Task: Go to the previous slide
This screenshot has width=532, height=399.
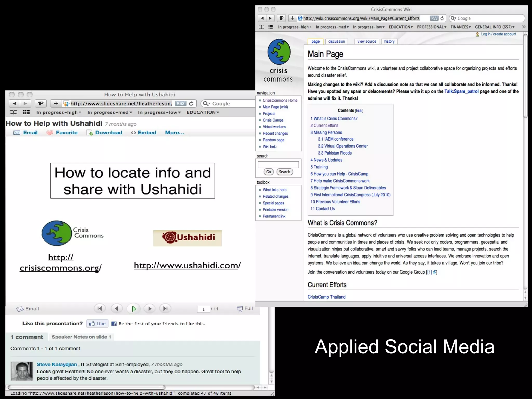Action: coord(116,308)
